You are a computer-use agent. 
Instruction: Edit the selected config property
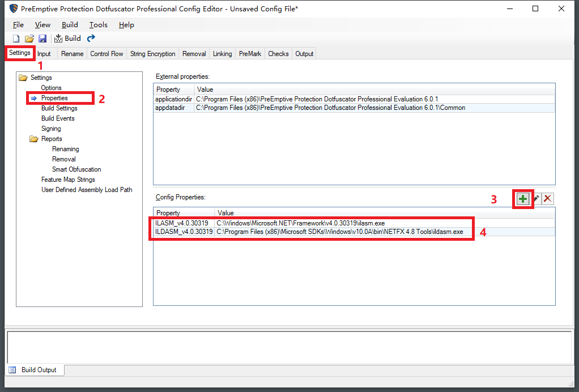tap(536, 199)
